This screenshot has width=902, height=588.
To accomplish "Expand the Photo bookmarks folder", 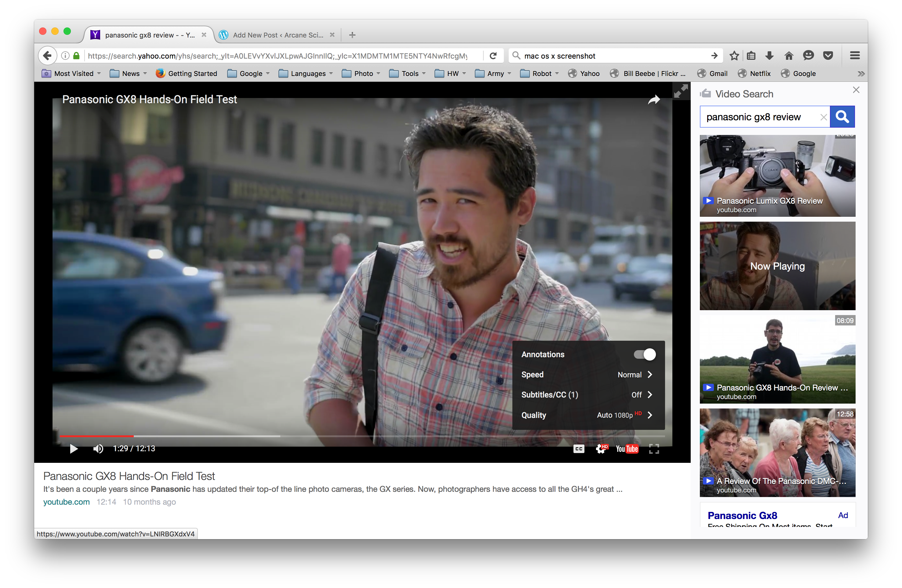I will (x=361, y=74).
